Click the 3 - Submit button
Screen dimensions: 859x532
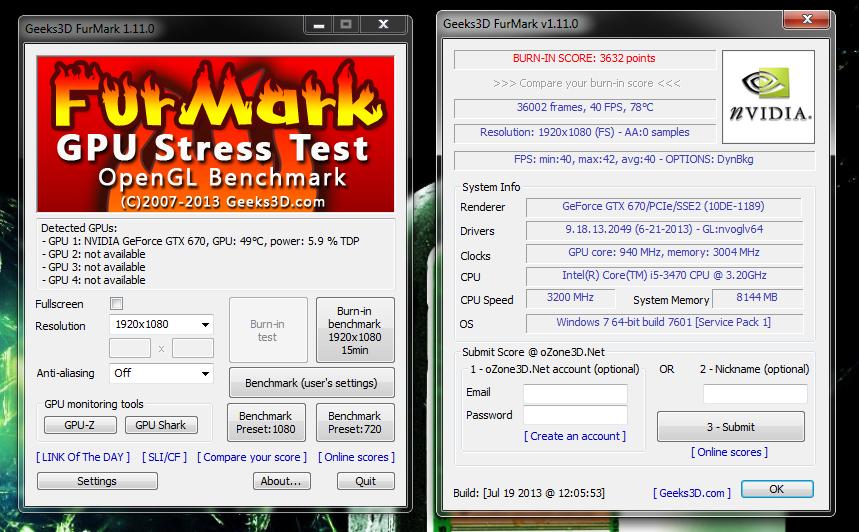(x=731, y=427)
